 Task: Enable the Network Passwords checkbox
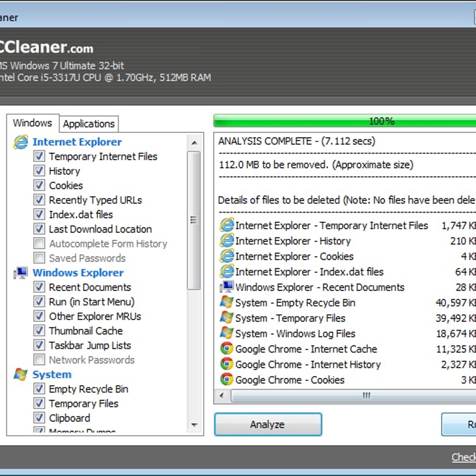[x=39, y=360]
